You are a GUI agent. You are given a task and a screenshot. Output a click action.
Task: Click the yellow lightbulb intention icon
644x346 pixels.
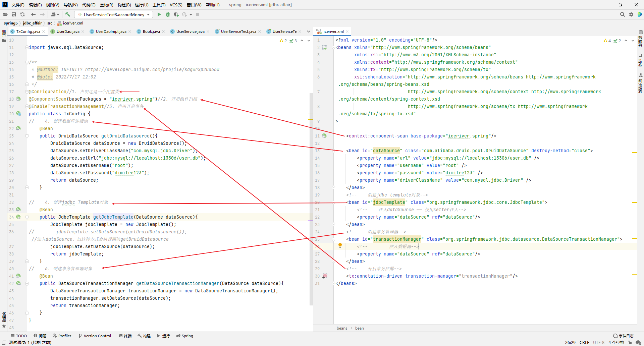tap(340, 246)
